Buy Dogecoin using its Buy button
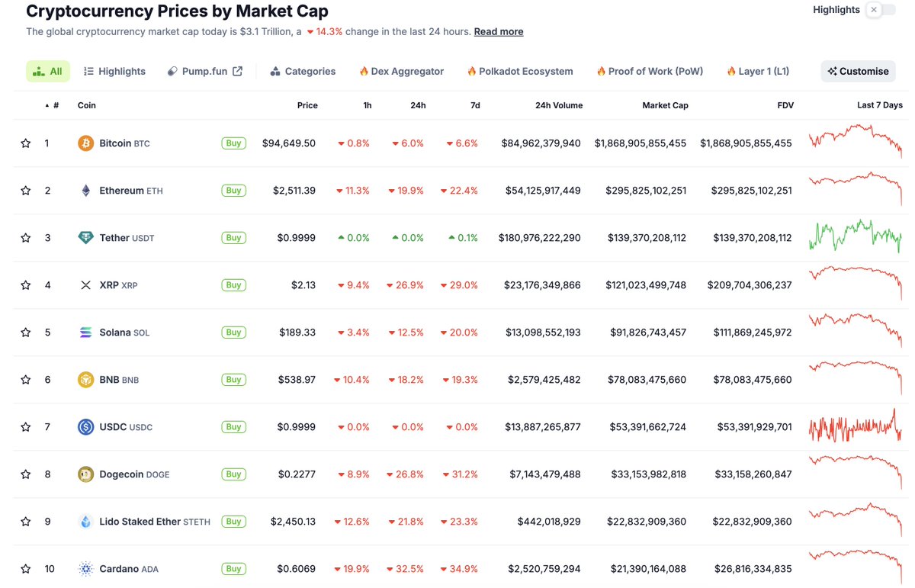The image size is (915, 588). point(234,474)
